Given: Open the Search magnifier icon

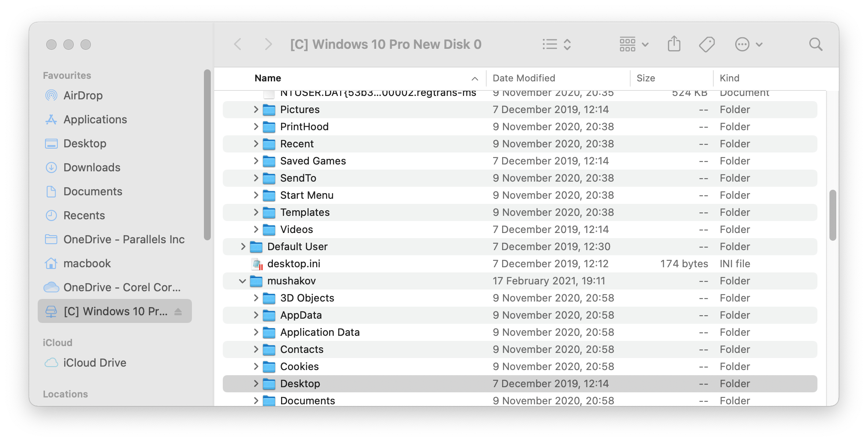Looking at the screenshot, I should pyautogui.click(x=815, y=44).
